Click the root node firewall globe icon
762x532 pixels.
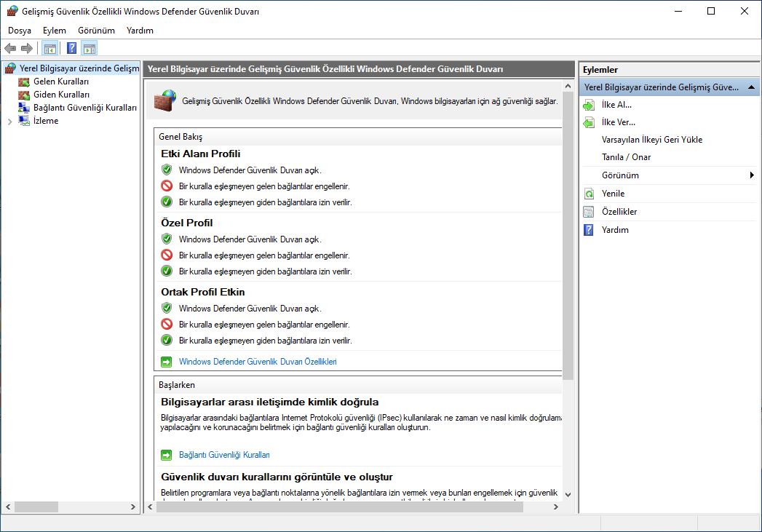click(10, 68)
